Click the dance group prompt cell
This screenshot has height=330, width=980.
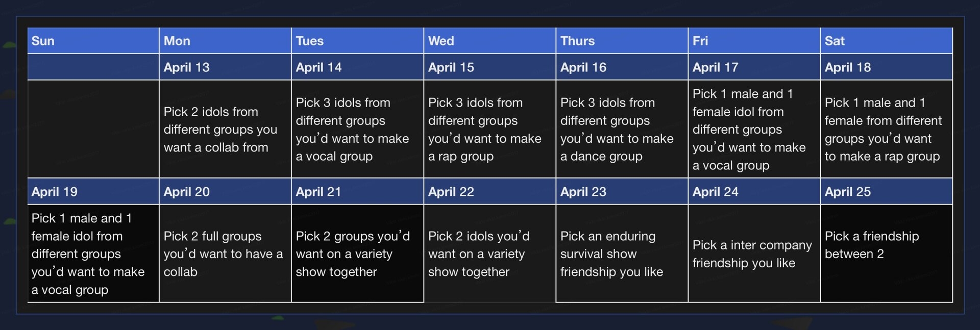pos(622,129)
